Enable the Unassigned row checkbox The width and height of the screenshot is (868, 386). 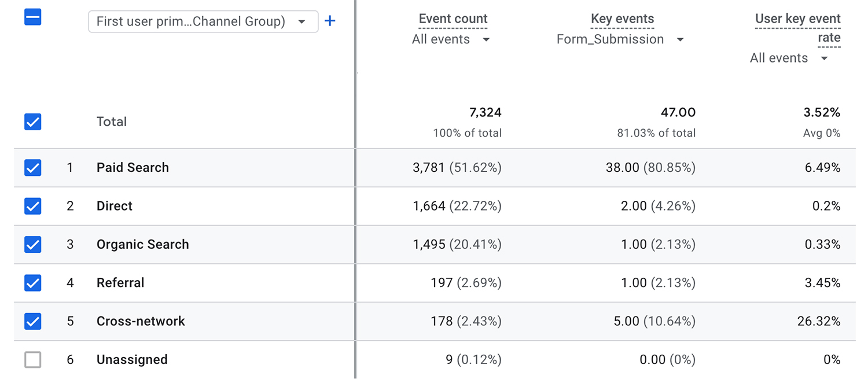[x=32, y=359]
